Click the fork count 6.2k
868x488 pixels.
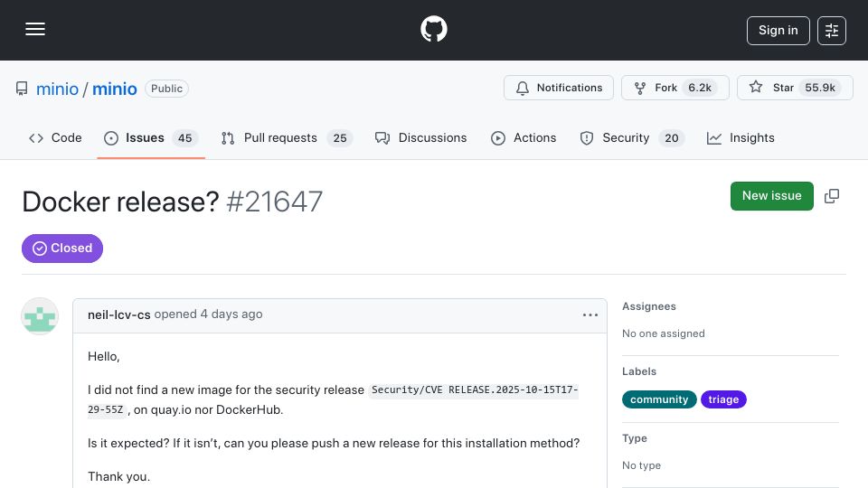tap(700, 88)
